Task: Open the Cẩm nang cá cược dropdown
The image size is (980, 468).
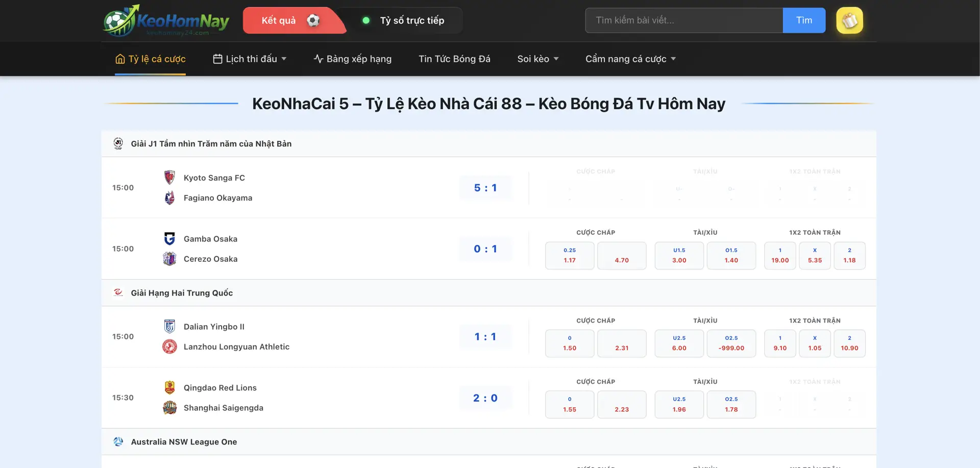Action: pos(630,59)
